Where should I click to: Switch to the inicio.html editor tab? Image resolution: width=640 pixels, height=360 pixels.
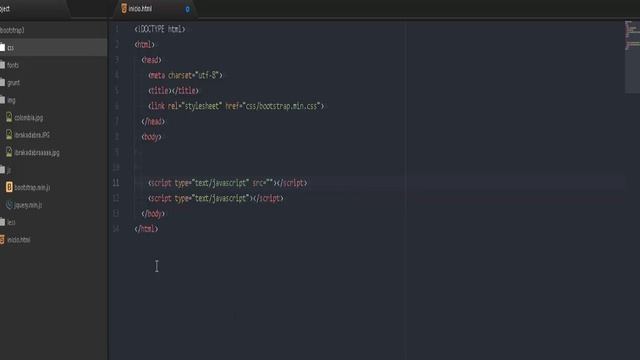[154, 9]
